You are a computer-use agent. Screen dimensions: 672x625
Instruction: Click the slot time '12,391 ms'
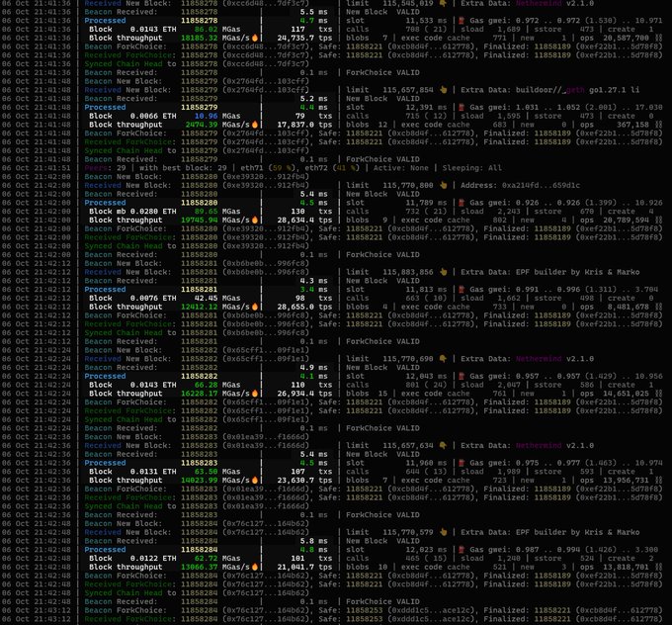(426, 107)
